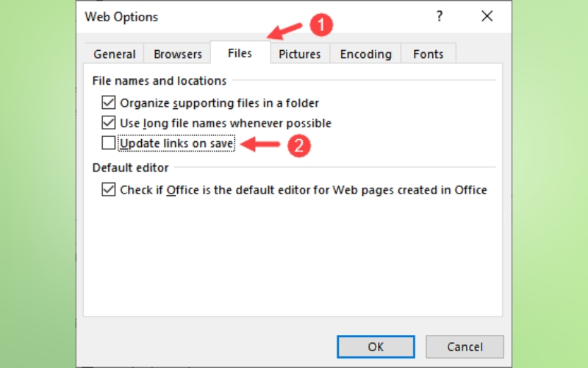Select the Files tab

point(240,53)
